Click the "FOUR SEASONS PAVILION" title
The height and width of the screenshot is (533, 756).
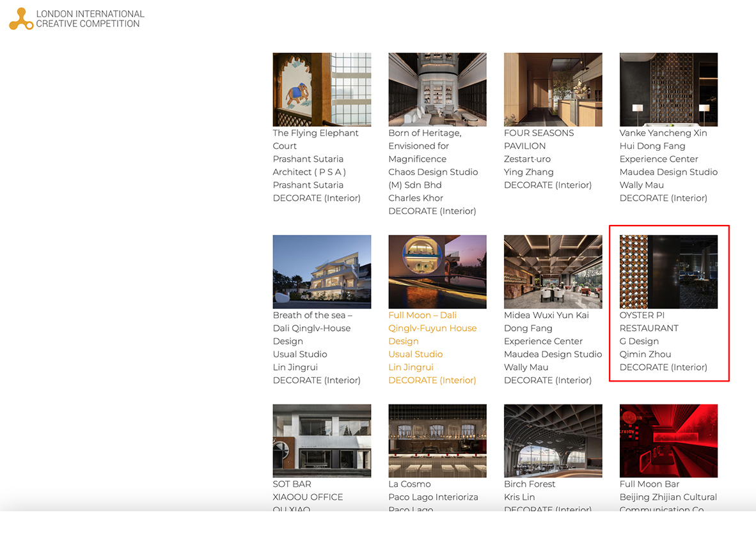(539, 139)
